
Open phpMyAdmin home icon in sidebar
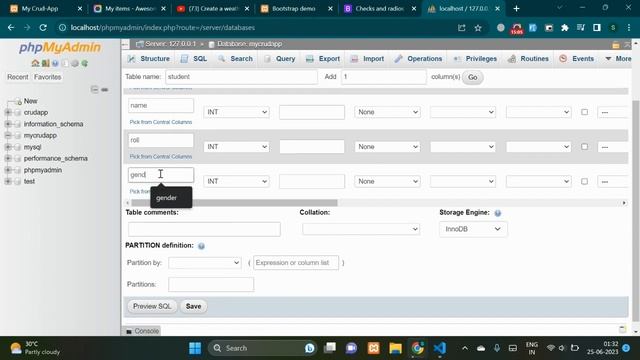coord(35,63)
